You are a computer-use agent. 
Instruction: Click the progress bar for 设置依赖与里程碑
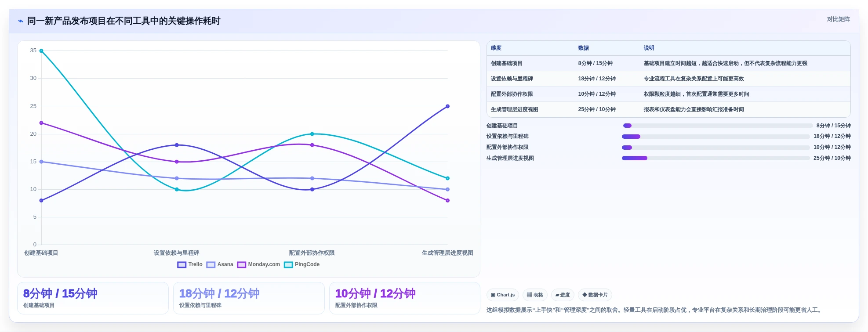[x=715, y=137]
